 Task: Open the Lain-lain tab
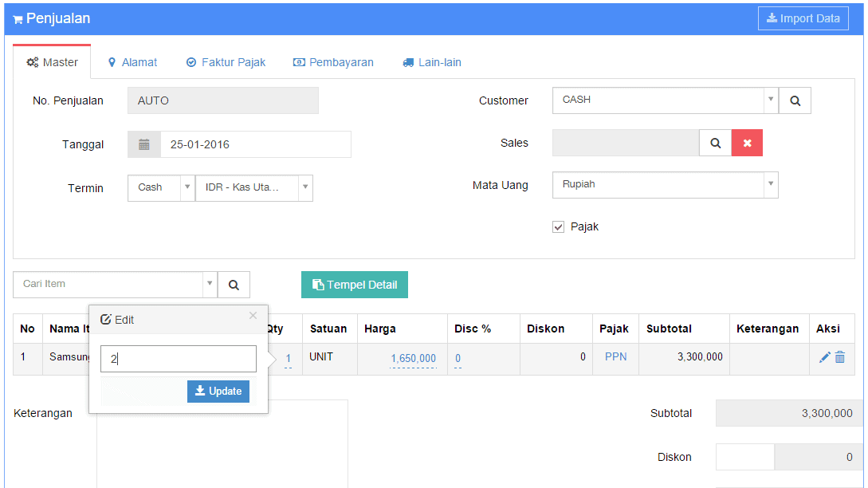(432, 62)
